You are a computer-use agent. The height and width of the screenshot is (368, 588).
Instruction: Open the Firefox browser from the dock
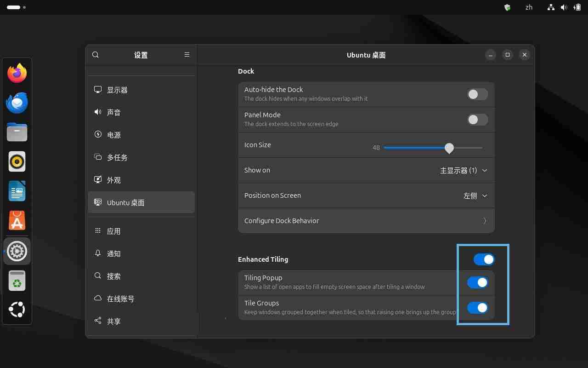point(17,73)
